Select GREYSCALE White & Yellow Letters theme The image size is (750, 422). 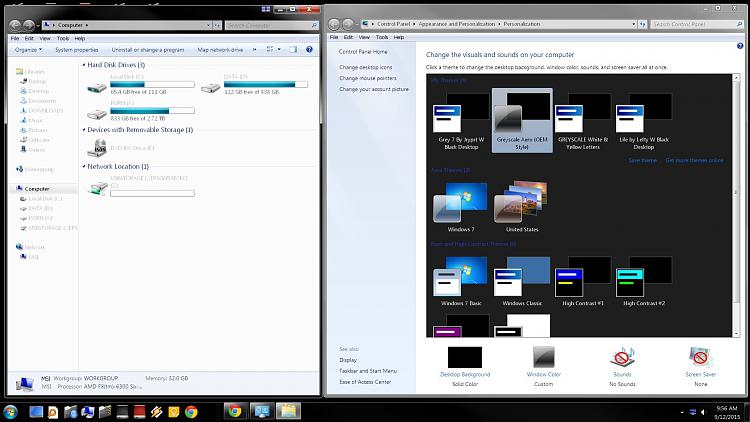583,122
